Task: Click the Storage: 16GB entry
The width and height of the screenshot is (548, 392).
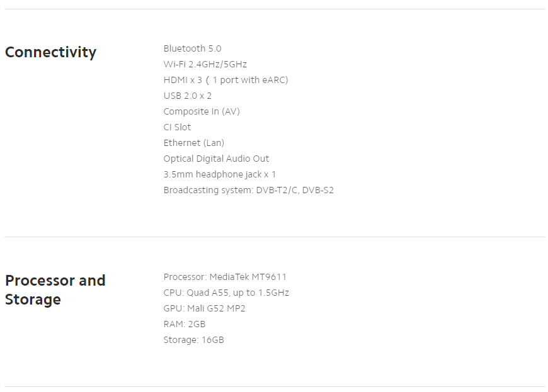Action: click(193, 340)
